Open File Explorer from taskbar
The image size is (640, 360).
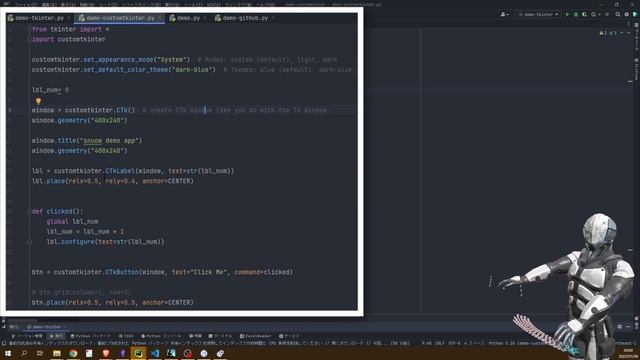(57, 353)
